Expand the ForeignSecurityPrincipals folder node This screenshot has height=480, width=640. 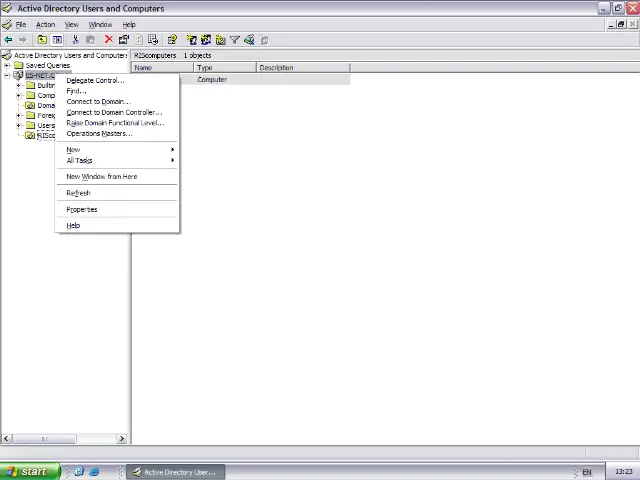point(19,116)
